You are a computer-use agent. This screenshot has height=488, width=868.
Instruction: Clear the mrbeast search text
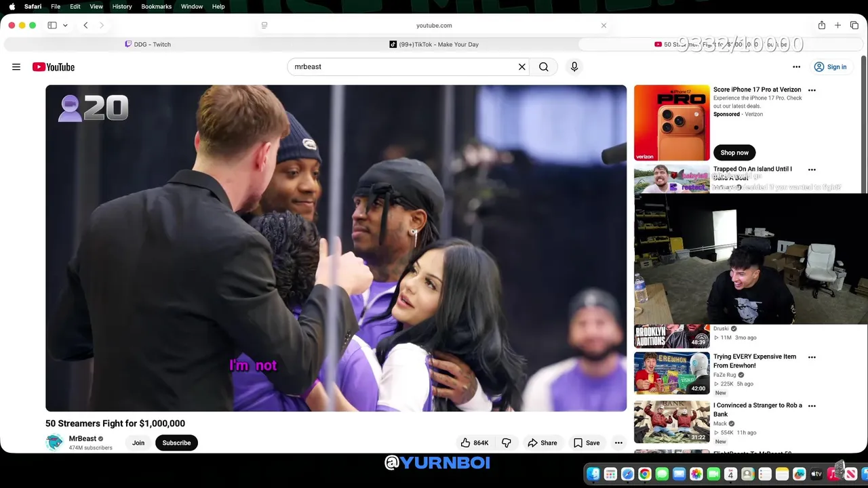[522, 67]
